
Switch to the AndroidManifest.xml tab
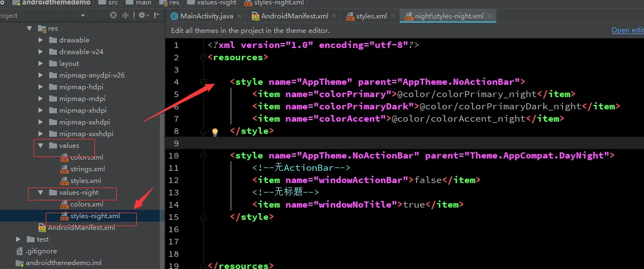tap(295, 16)
